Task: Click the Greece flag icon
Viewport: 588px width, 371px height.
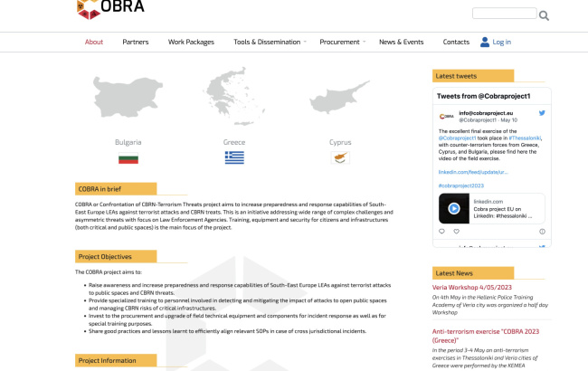Action: 234,157
